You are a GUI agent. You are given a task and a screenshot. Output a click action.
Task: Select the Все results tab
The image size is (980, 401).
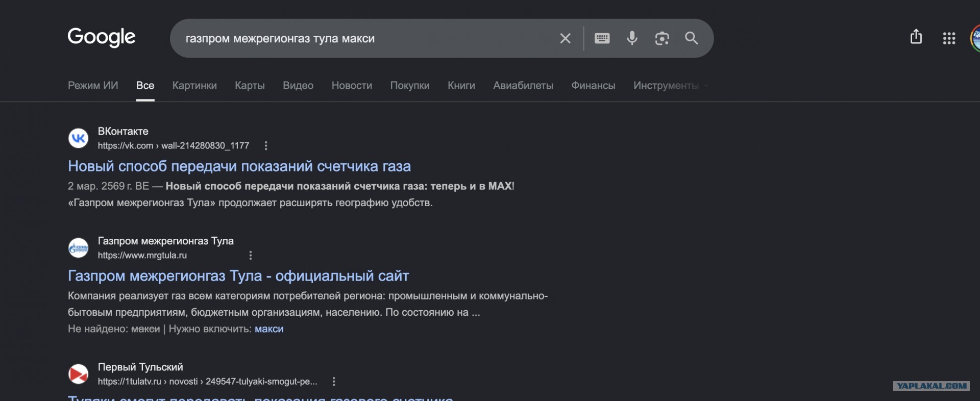coord(145,85)
